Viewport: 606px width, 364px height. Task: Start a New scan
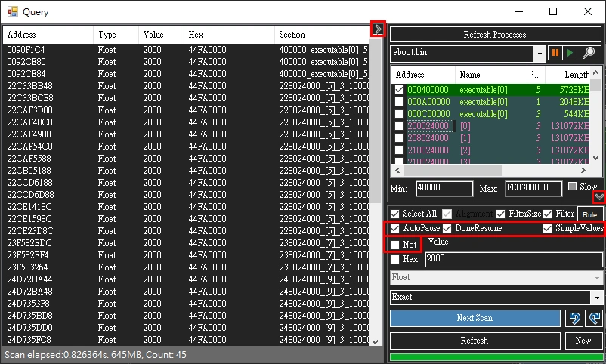(583, 341)
